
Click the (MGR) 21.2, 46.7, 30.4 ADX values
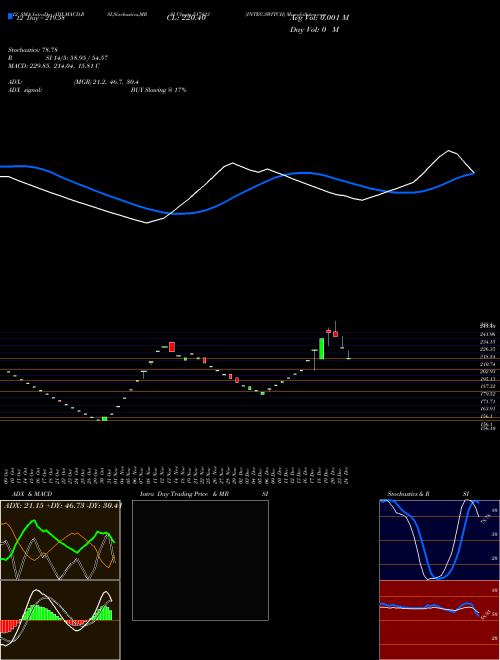(106, 82)
